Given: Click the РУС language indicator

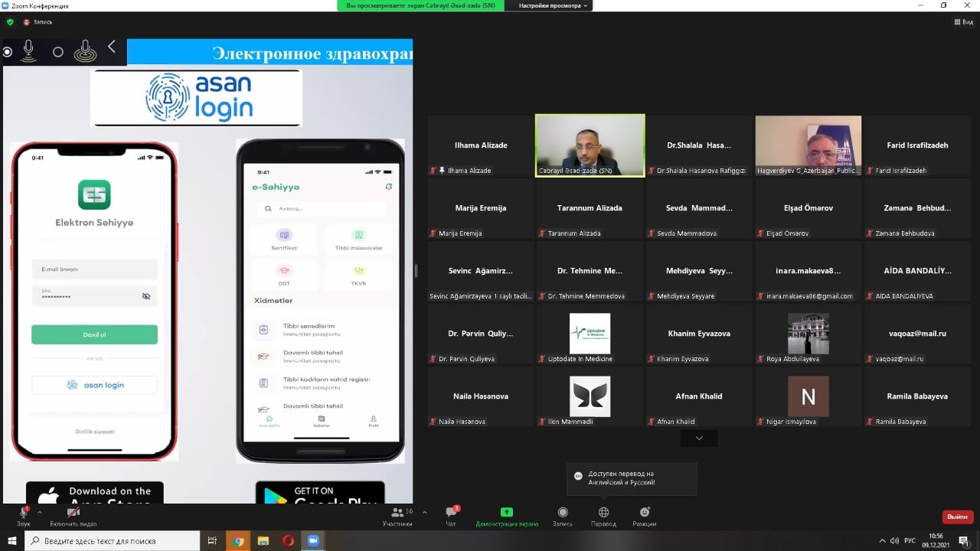Looking at the screenshot, I should click(910, 541).
